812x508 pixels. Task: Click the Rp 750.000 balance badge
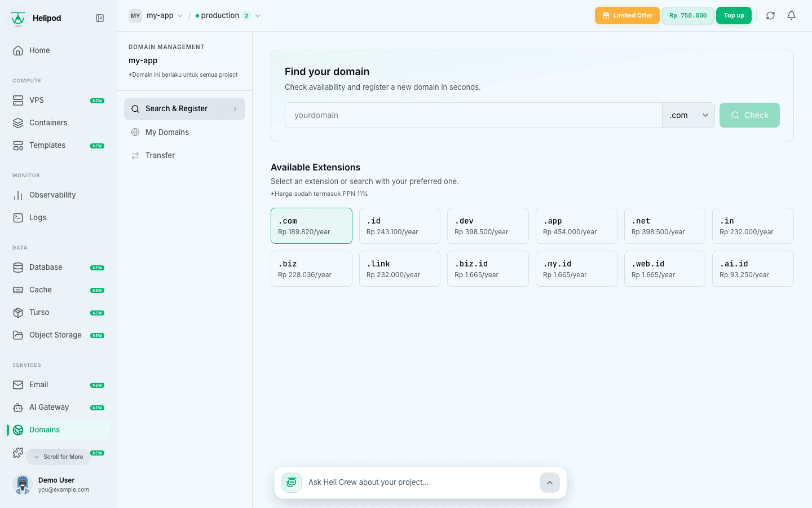[x=688, y=16]
